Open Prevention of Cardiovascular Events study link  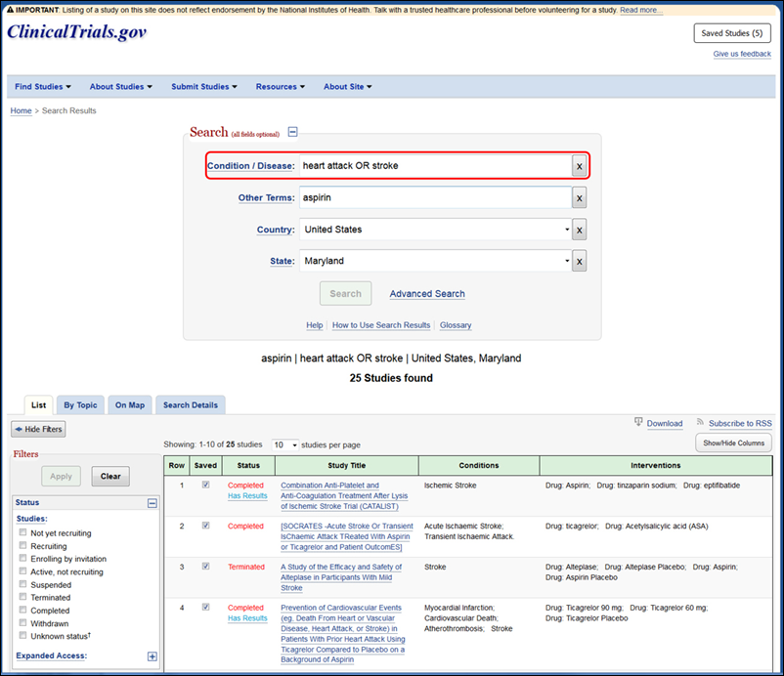(342, 634)
